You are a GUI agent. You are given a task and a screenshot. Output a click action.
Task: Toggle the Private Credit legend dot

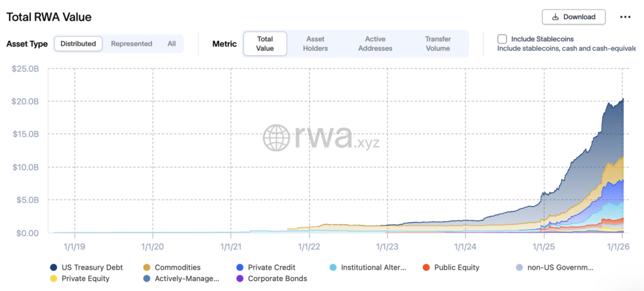[239, 268]
